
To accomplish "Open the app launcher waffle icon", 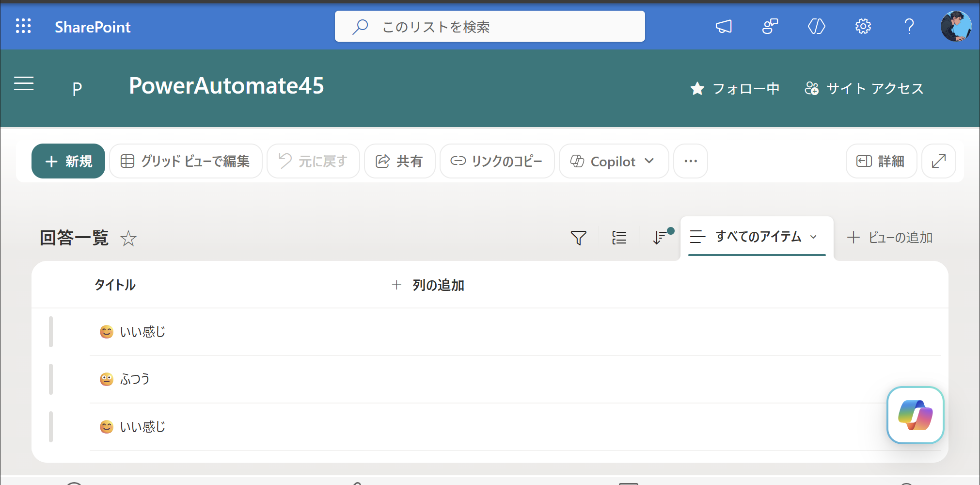I will tap(23, 26).
